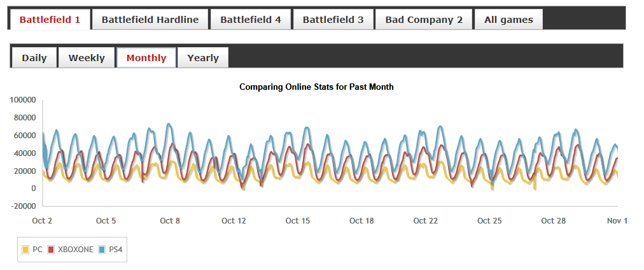
Task: Switch chart to Daily view
Action: [34, 58]
